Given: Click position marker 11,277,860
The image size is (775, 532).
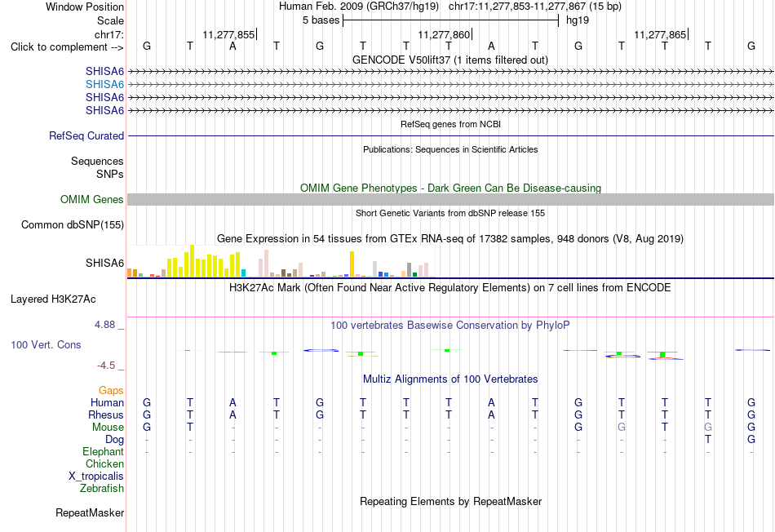Looking at the screenshot, I should click(444, 34).
